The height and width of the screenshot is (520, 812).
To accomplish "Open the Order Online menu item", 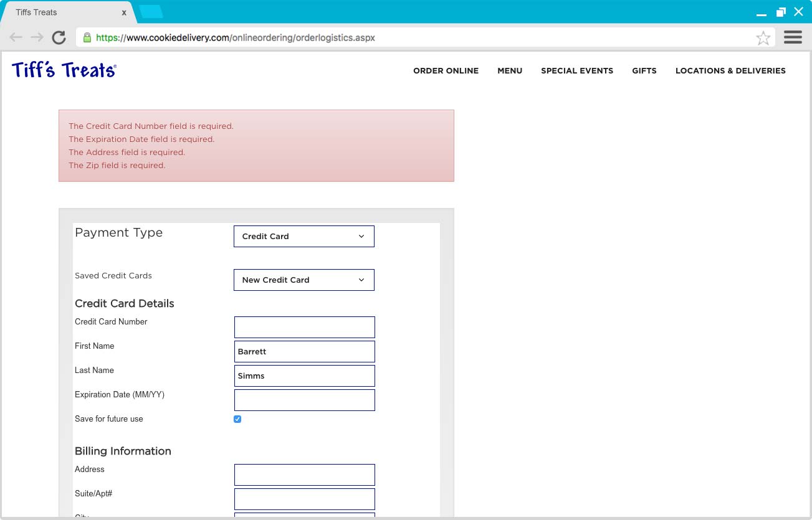I will (x=446, y=71).
